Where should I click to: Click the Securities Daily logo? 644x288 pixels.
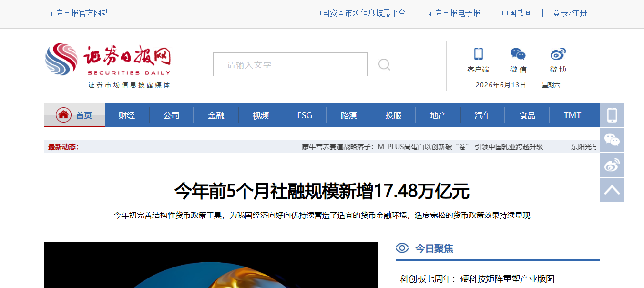108,65
